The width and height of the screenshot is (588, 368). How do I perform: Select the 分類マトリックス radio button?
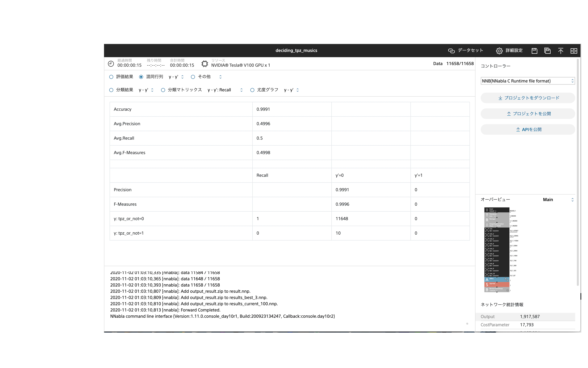(163, 90)
